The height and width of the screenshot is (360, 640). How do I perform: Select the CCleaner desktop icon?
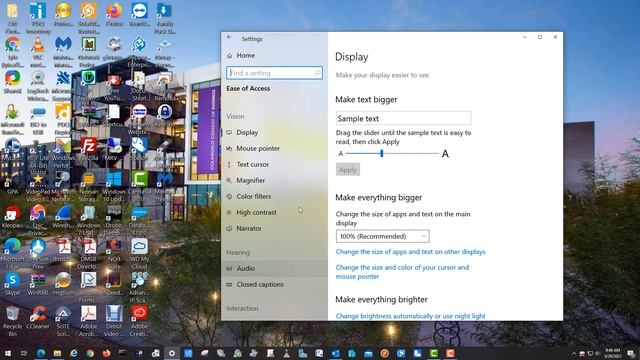tap(38, 318)
